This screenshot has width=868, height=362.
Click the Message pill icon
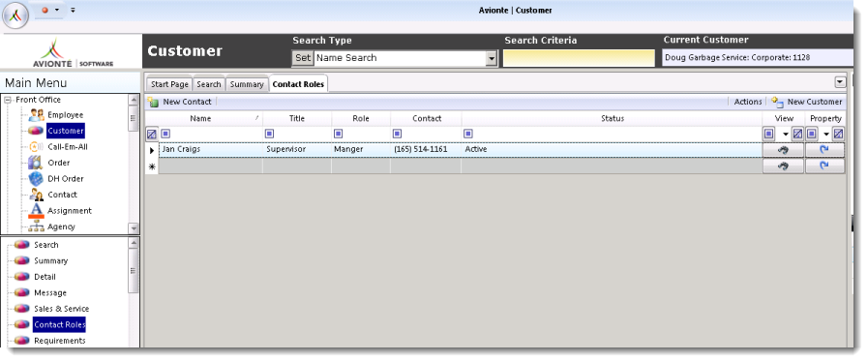[22, 293]
